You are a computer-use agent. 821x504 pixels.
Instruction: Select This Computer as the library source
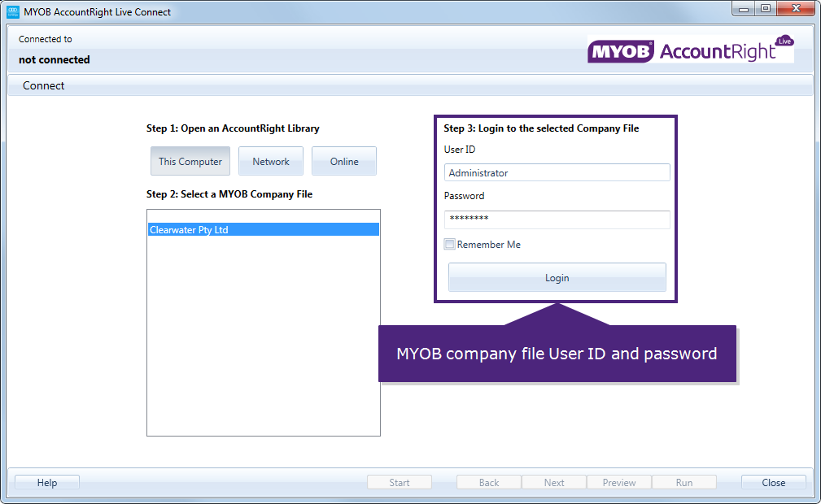tap(190, 161)
